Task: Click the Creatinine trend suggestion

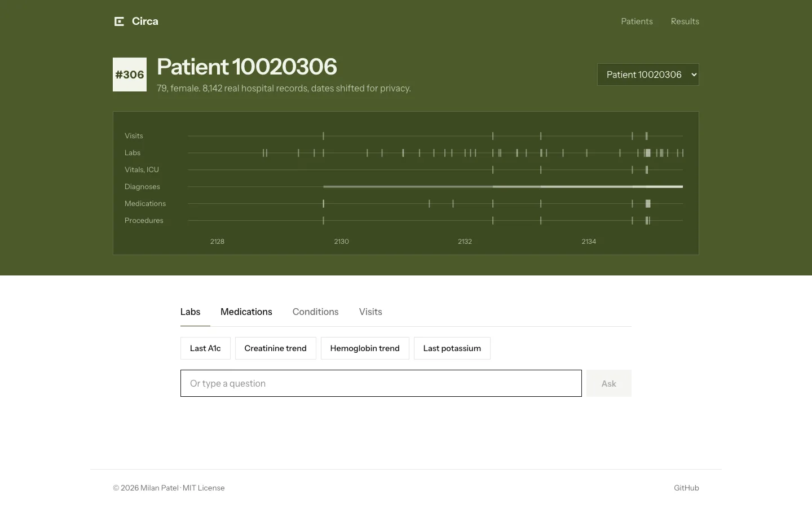Action: [x=275, y=348]
